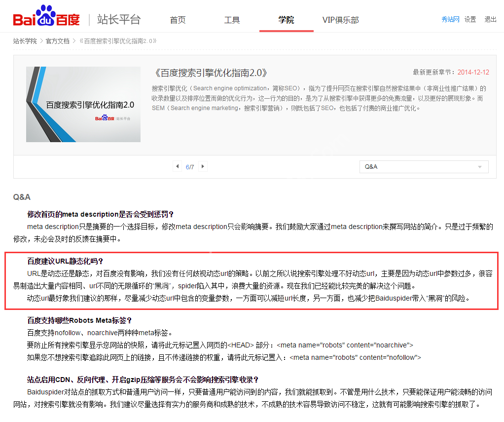The height and width of the screenshot is (422, 504).
Task: Click the 站长平台 header text
Action: click(x=119, y=19)
